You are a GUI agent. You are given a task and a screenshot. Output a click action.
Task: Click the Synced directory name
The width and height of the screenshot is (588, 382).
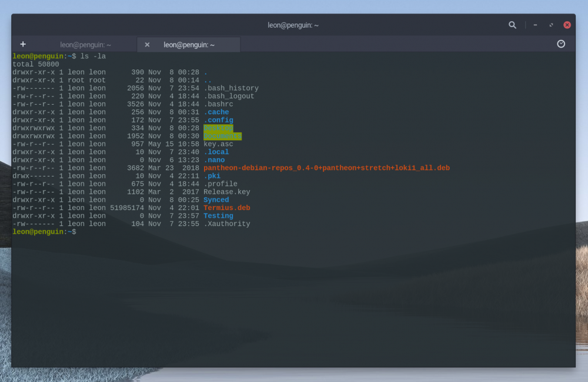[x=216, y=200]
